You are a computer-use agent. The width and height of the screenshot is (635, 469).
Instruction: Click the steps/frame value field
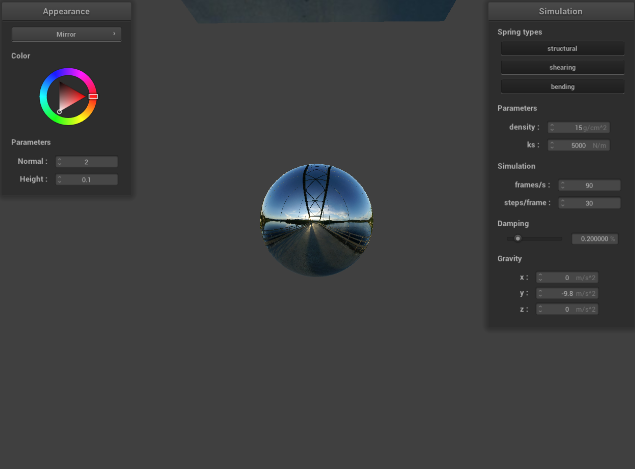pos(592,204)
